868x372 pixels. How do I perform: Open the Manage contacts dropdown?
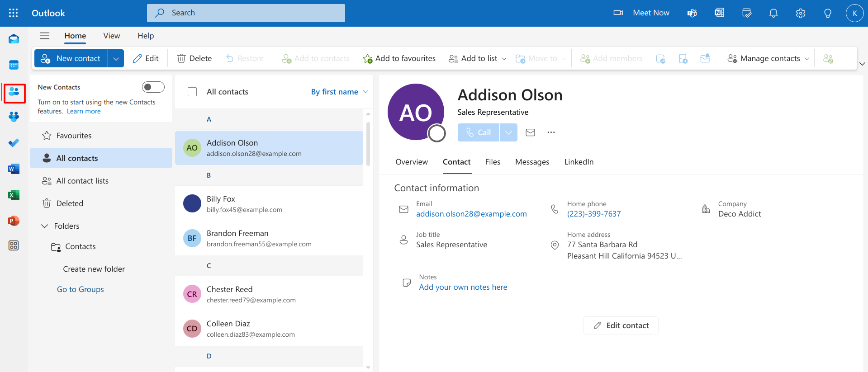(768, 58)
